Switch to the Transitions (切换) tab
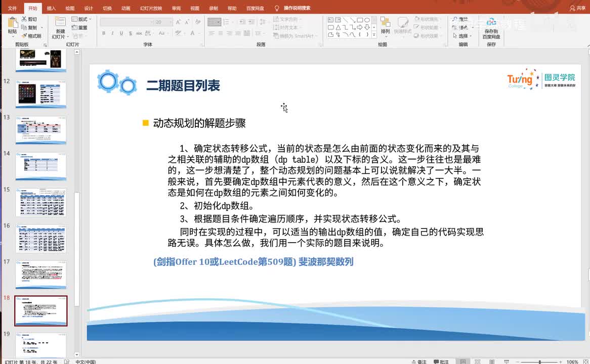Viewport: 590px width, 364px height. (107, 8)
